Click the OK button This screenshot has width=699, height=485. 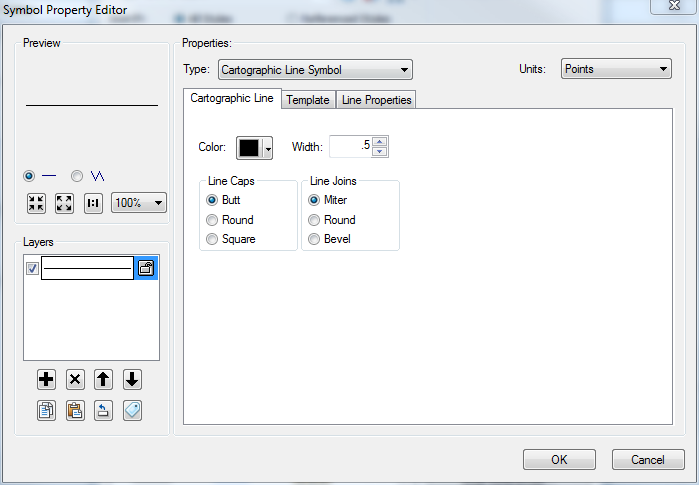[x=559, y=460]
